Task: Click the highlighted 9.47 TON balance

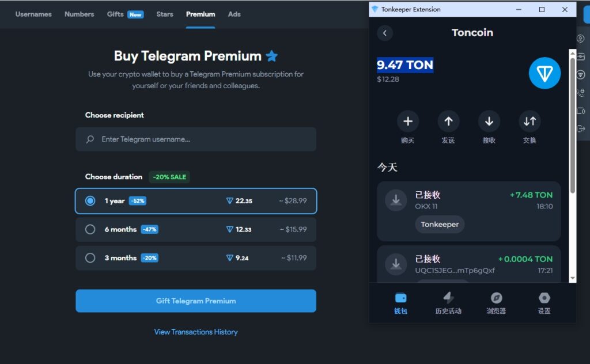Action: tap(405, 65)
